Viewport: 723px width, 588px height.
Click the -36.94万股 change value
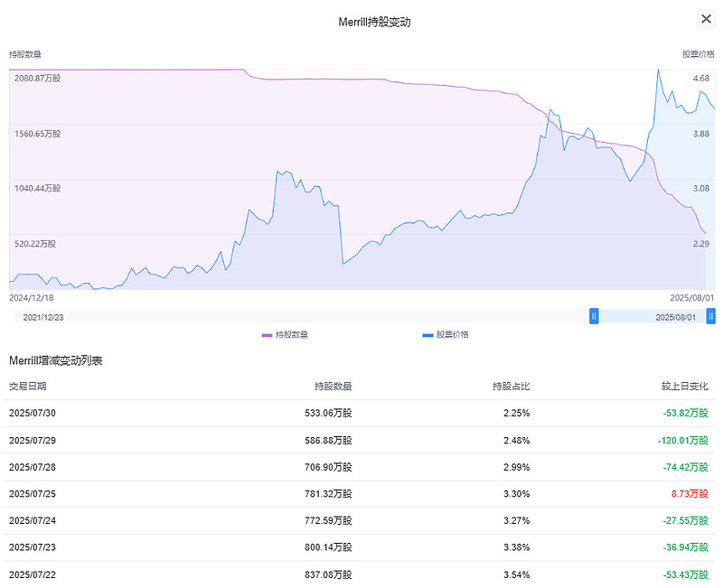[x=686, y=547]
